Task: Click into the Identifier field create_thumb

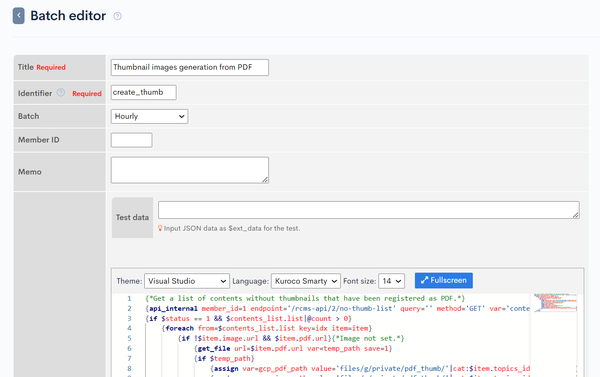Action: point(143,92)
